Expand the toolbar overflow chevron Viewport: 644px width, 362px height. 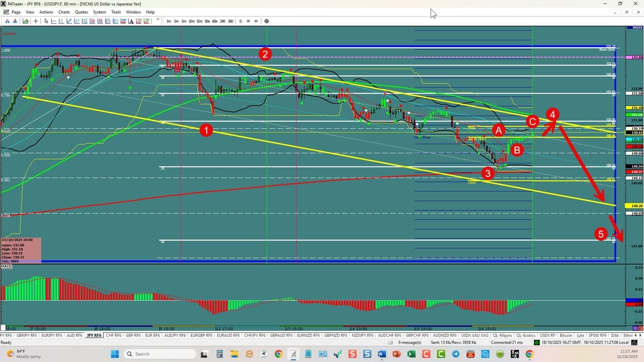pyautogui.click(x=158, y=20)
